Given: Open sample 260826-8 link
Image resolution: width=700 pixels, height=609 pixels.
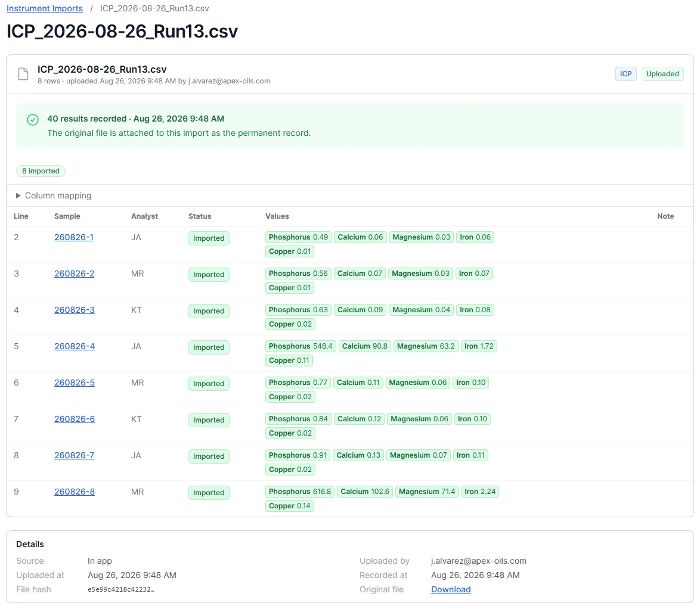Looking at the screenshot, I should pyautogui.click(x=75, y=492).
